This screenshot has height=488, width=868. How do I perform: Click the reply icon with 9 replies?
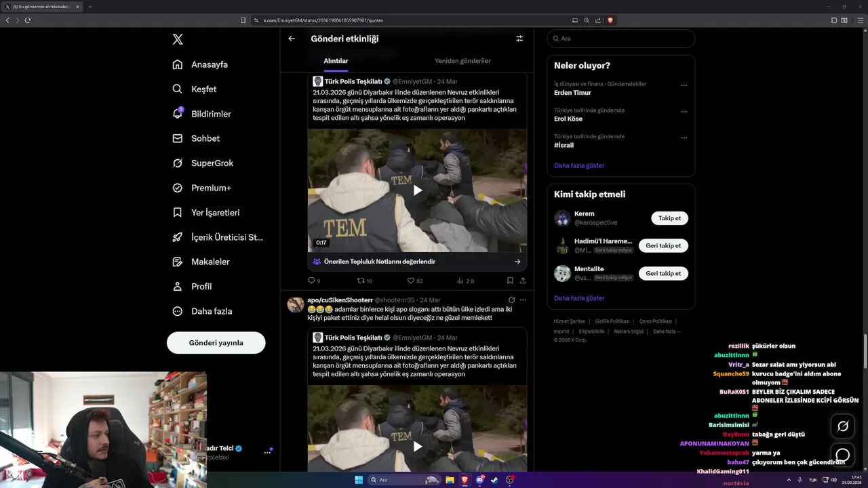pyautogui.click(x=312, y=280)
